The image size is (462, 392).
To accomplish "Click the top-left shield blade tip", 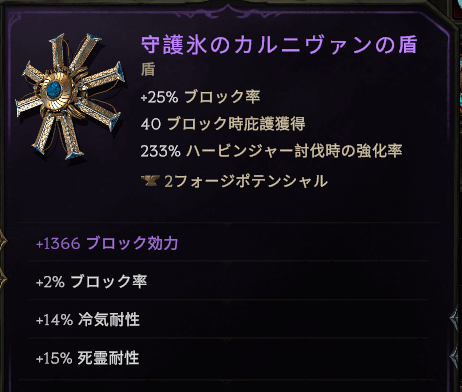I will (57, 38).
